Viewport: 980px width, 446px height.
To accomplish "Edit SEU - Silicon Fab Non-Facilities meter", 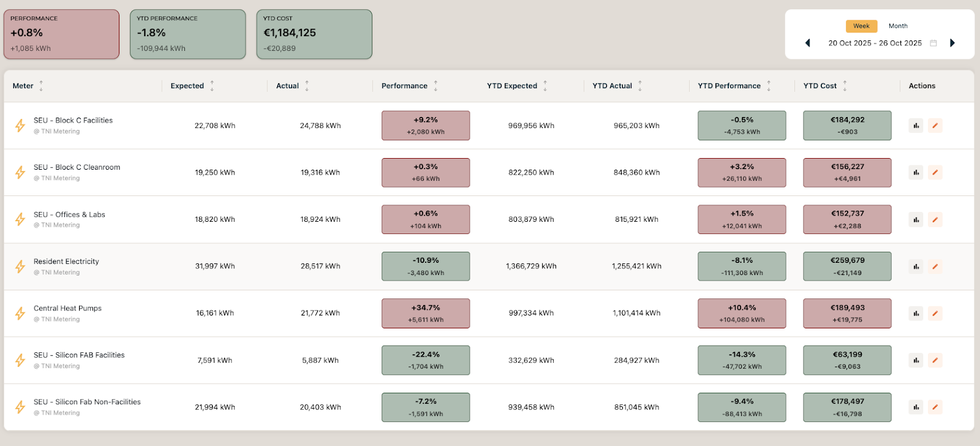I will [x=935, y=407].
